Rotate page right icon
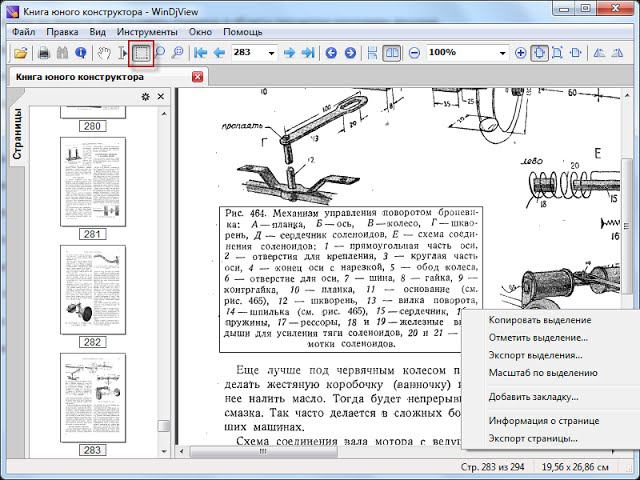This screenshot has height=480, width=640. click(618, 53)
